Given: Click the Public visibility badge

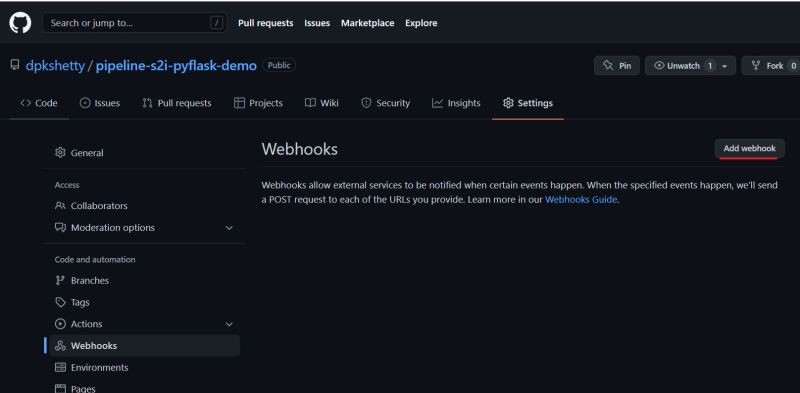Looking at the screenshot, I should tap(279, 65).
